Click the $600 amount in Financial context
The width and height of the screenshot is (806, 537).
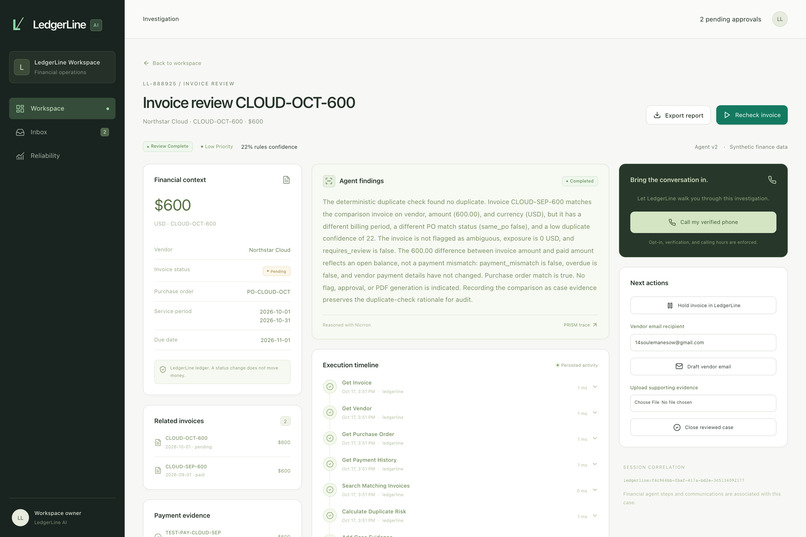click(x=173, y=205)
